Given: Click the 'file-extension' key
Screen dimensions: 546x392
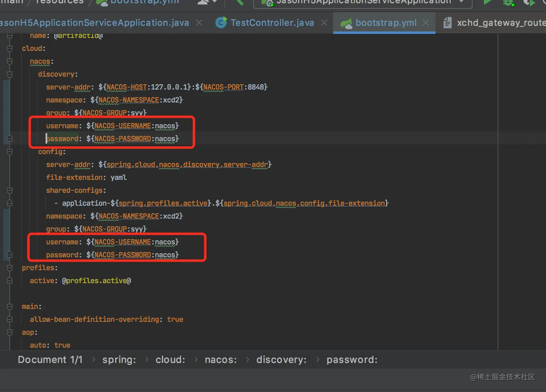Looking at the screenshot, I should (74, 177).
